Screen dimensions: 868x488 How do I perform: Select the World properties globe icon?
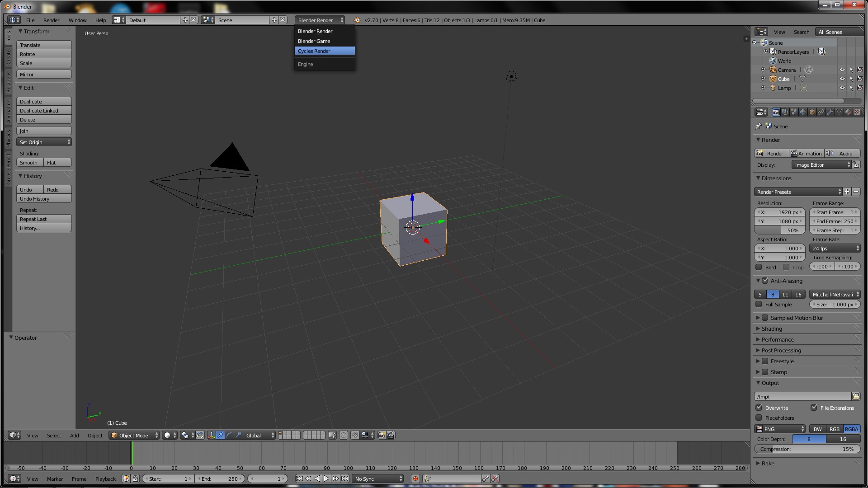pyautogui.click(x=802, y=112)
